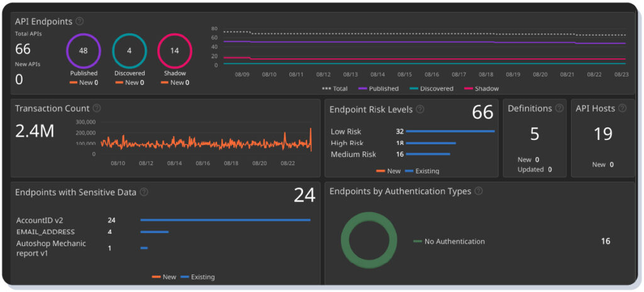Toggle Existing legend under Sensitive Data chart
The image size is (644, 292).
pyautogui.click(x=197, y=277)
